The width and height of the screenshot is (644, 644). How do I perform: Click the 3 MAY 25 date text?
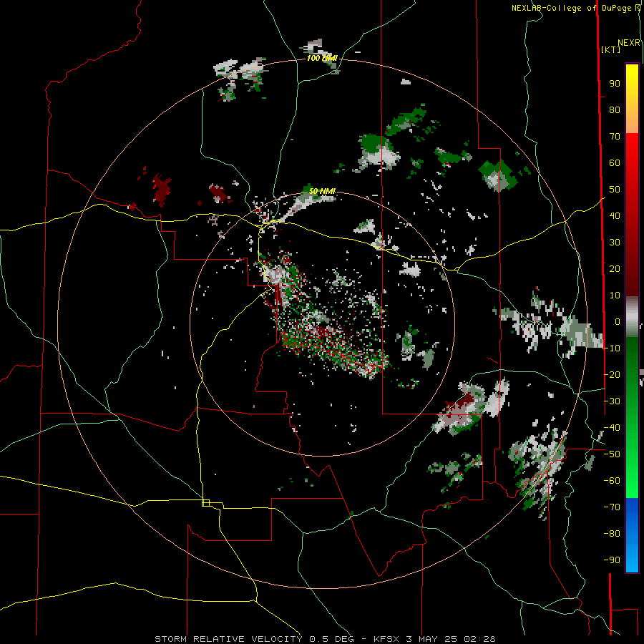point(432,639)
